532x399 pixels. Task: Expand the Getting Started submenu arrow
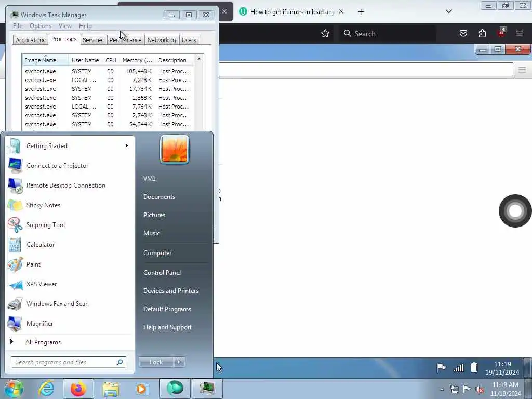pyautogui.click(x=127, y=146)
